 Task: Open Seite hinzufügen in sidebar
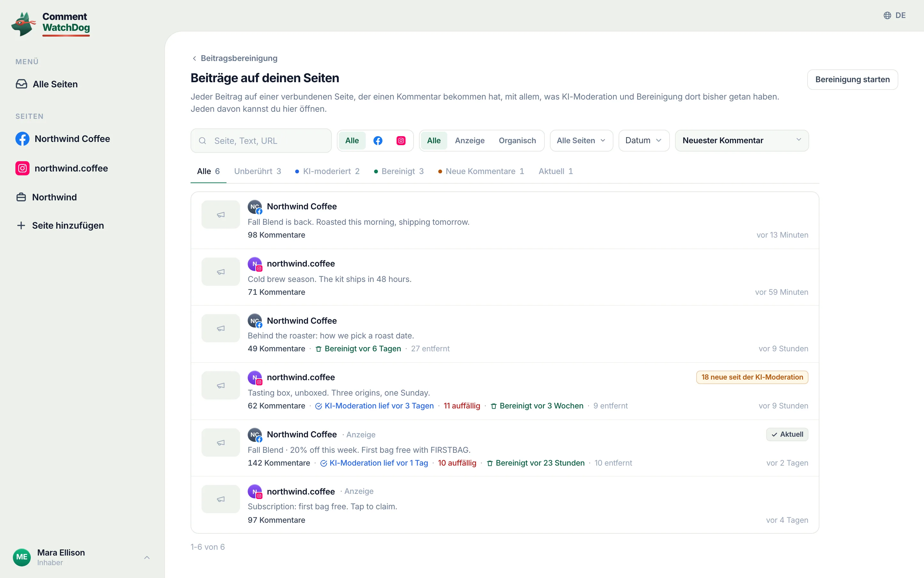point(61,225)
